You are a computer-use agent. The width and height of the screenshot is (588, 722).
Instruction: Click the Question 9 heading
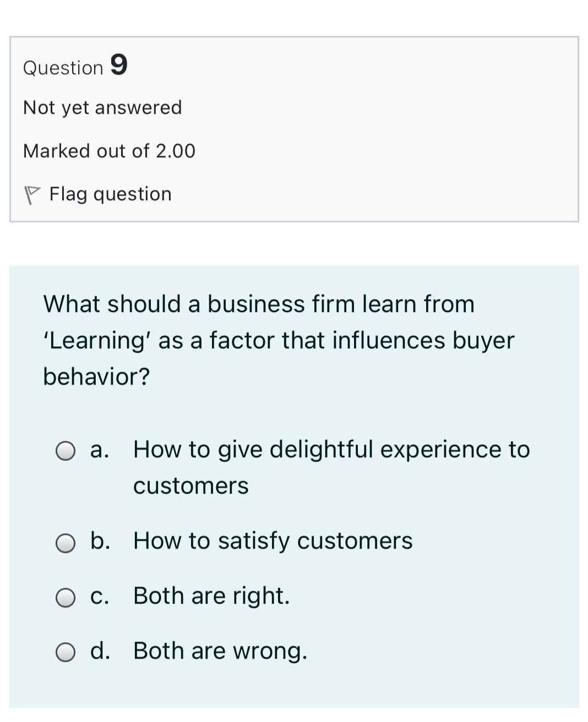(75, 67)
